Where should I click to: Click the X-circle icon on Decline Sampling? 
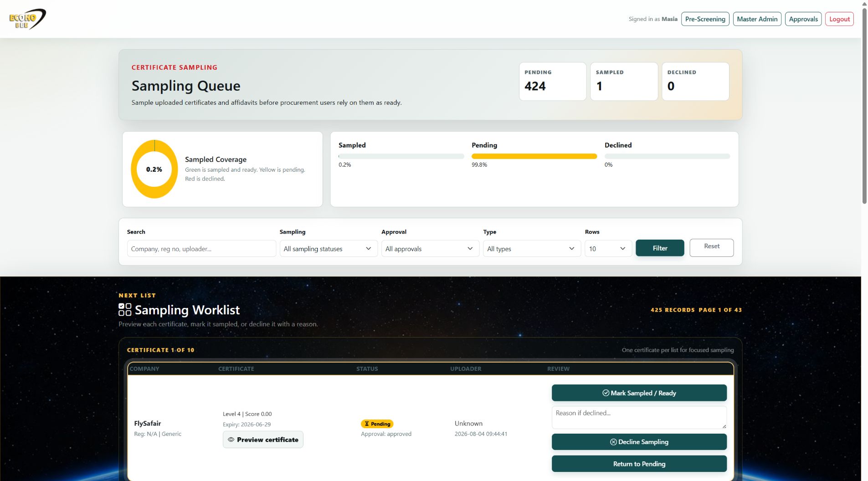613,442
